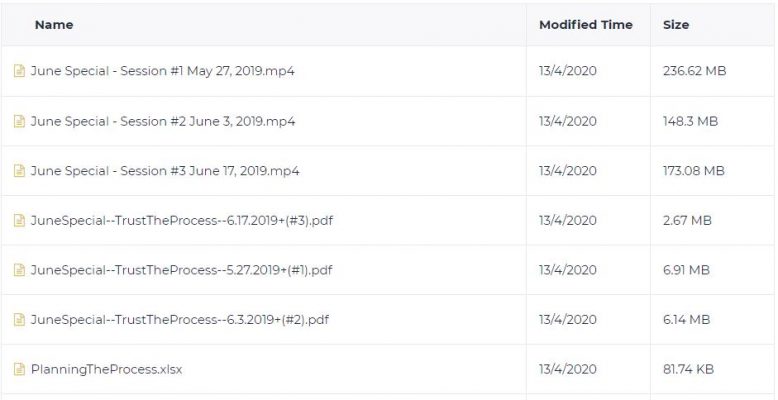Screen dimensions: 778x400
Task: Open June Special - Session #2 June 3, 2019.mp4
Action: point(163,121)
